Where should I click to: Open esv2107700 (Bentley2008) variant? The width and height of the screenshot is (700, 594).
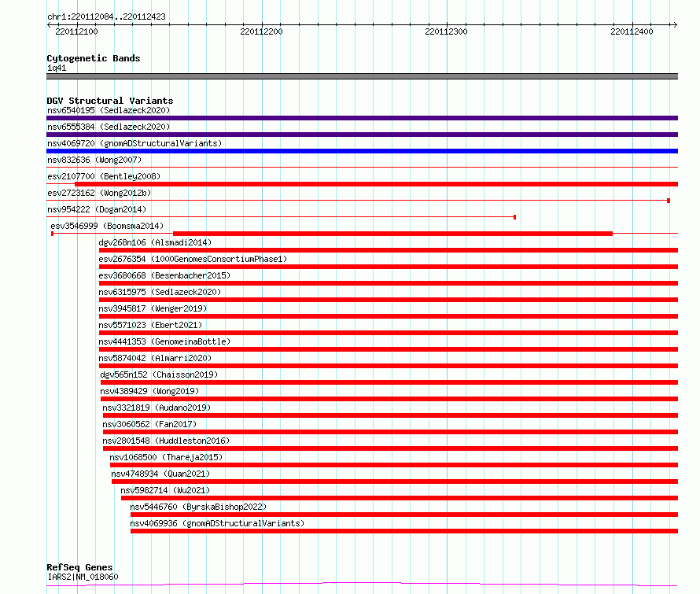click(x=104, y=176)
